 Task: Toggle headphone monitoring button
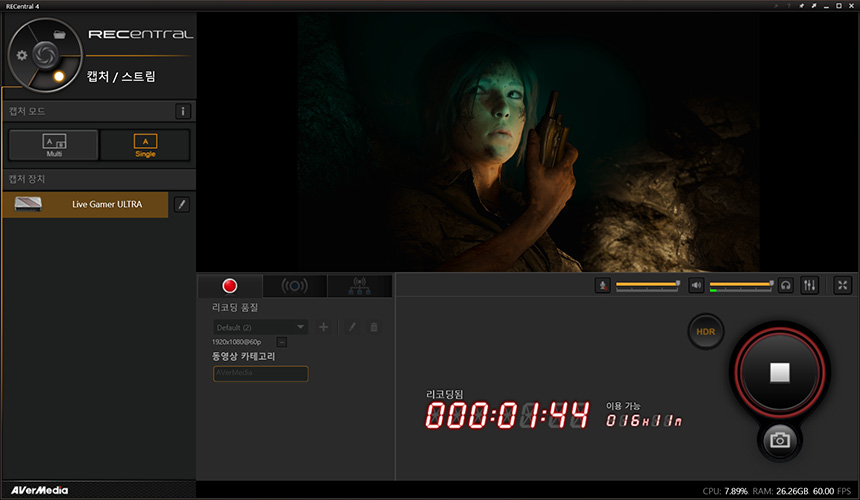[786, 286]
